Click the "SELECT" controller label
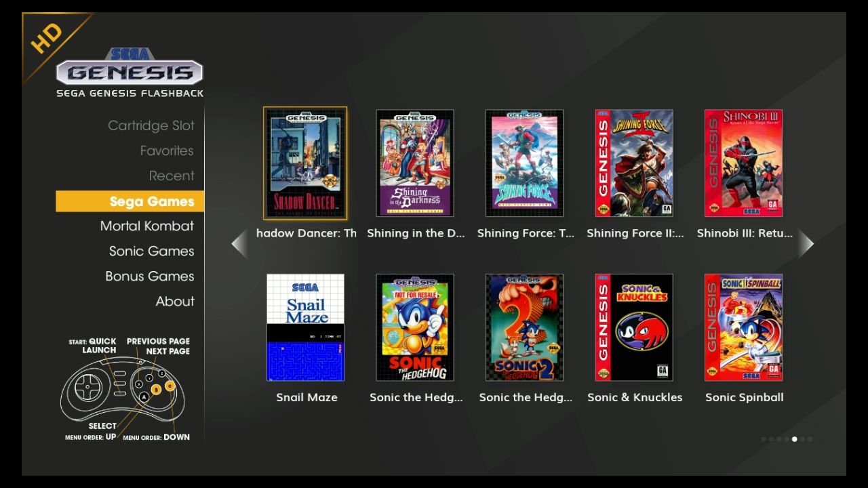This screenshot has width=868, height=488. [102, 426]
